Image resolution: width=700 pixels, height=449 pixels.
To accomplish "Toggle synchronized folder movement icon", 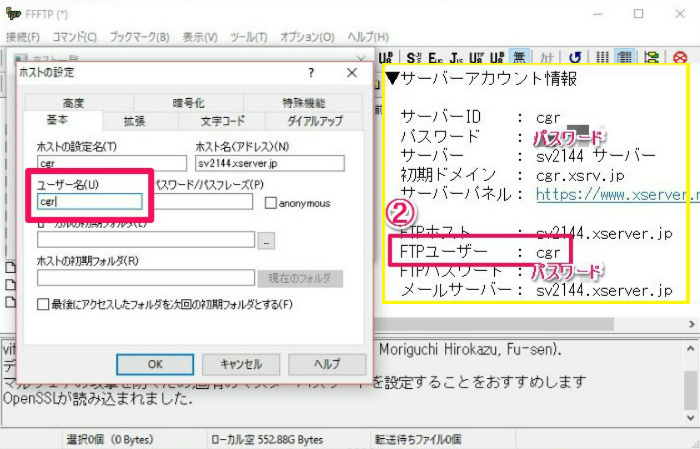I will coord(651,58).
